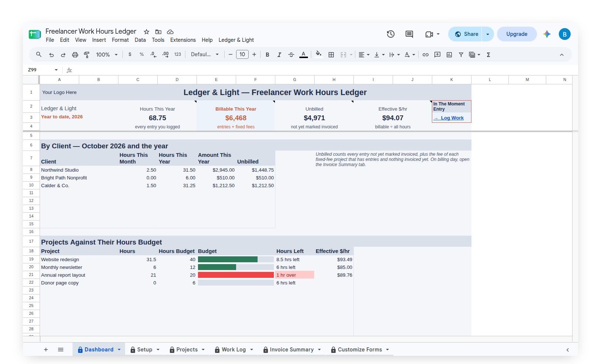
Task: Toggle strikethrough formatting
Action: (x=291, y=55)
